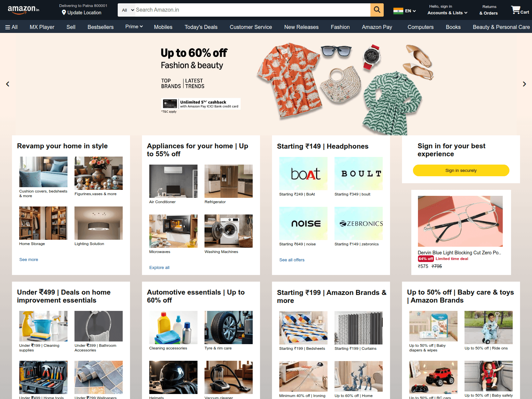Open Customer Service navigation item
Screen dimensions: 532x399
[x=251, y=27]
